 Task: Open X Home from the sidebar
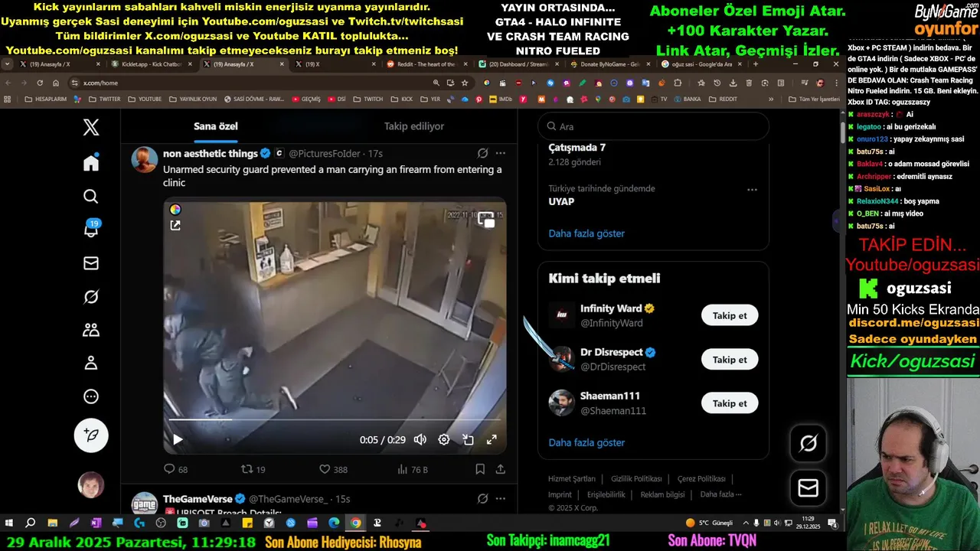coord(91,162)
